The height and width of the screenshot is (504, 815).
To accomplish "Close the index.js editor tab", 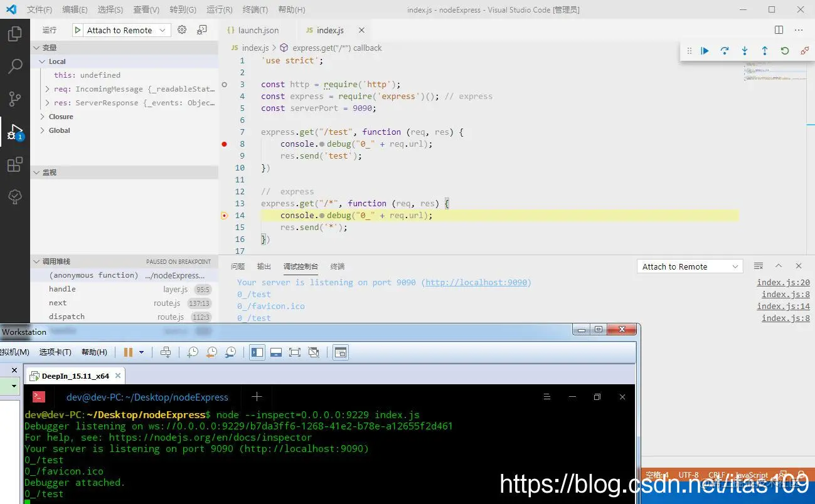I will pos(361,30).
